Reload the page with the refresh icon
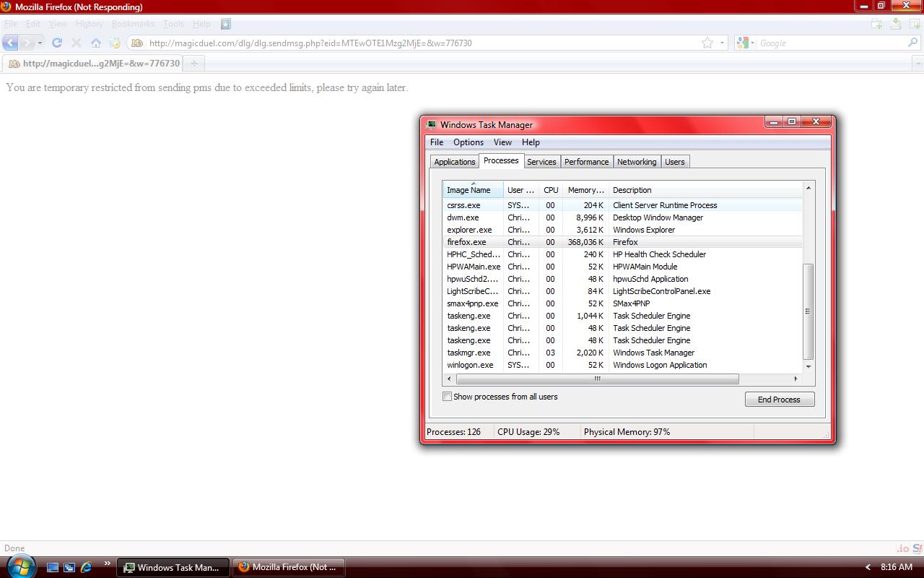This screenshot has width=924, height=578. [57, 43]
